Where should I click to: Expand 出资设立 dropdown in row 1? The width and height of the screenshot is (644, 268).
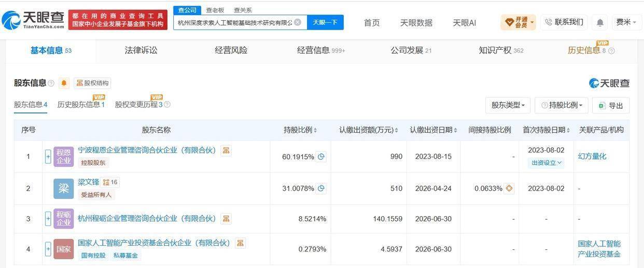point(546,163)
